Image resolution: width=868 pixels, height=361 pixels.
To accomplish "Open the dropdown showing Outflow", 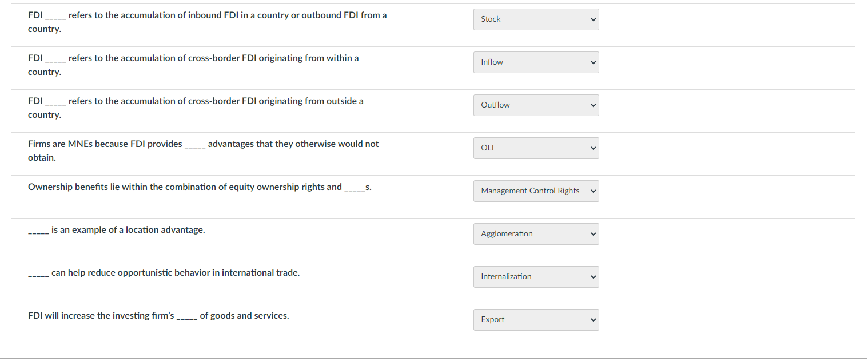I will point(535,105).
